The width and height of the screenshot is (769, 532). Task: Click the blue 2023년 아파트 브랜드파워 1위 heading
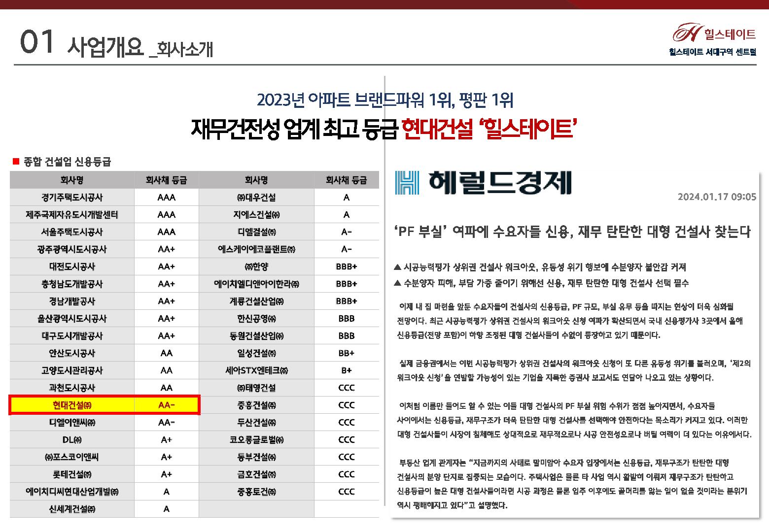(384, 100)
